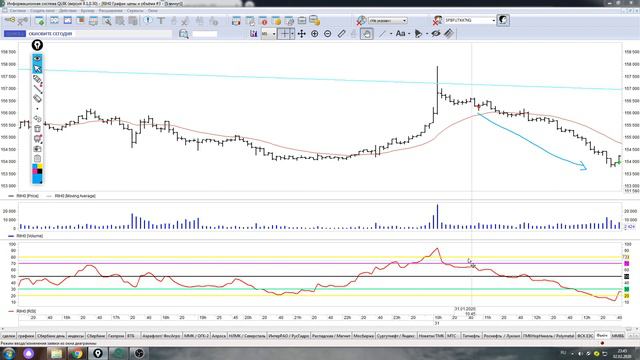Open the Сургутнефть / Яндекс tab

[396, 336]
